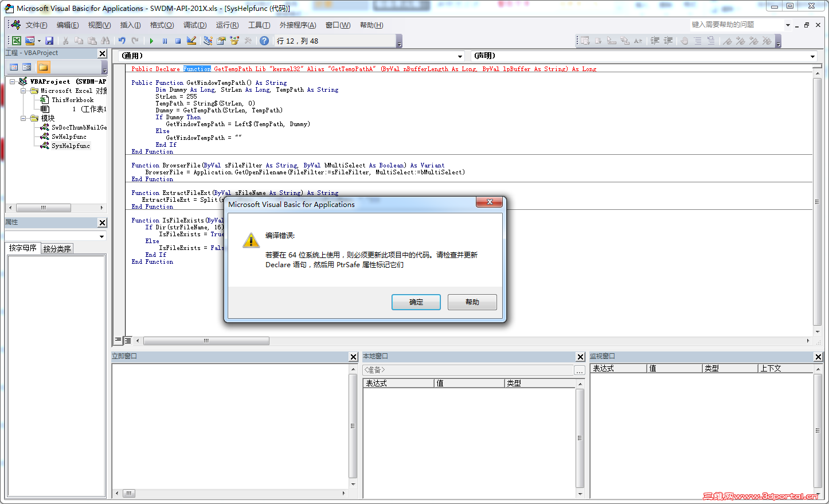Open the 帮助(H) menu
Viewport: 829px width, 504px height.
[372, 25]
